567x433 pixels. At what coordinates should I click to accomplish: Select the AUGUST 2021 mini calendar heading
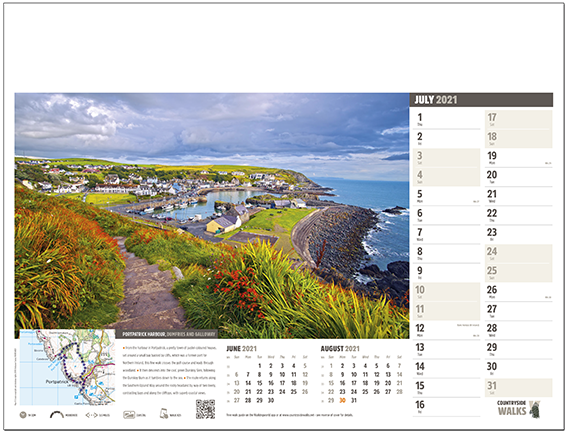pyautogui.click(x=340, y=349)
